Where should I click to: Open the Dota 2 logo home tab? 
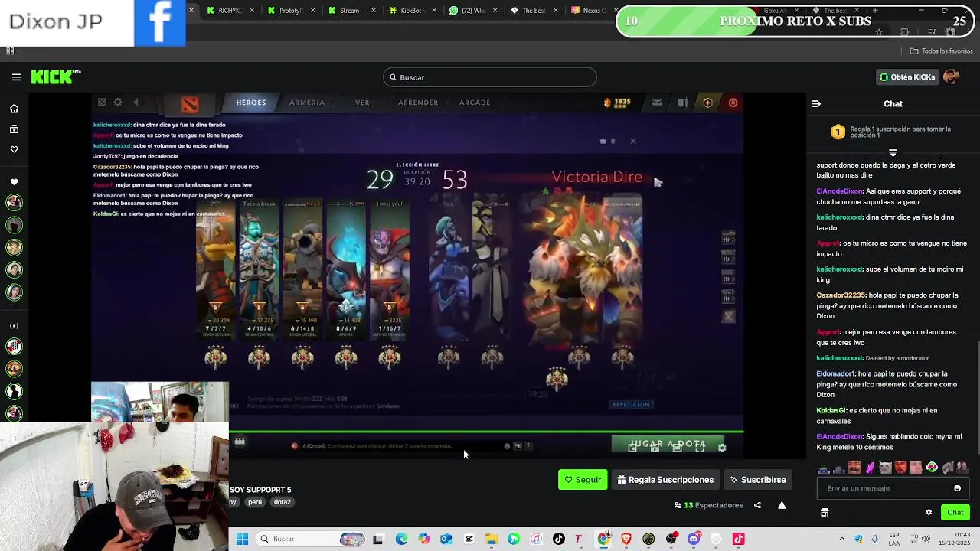[190, 103]
